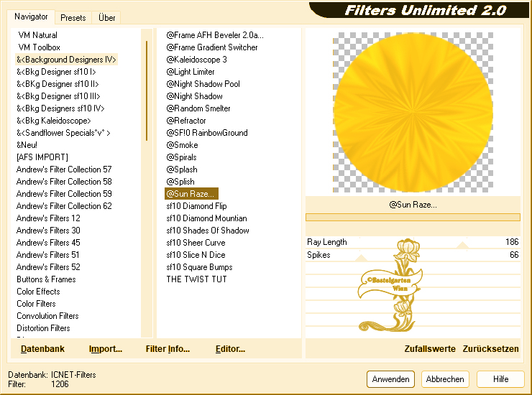
Task: Adjust the Ray Length slider handle
Action: point(462,245)
